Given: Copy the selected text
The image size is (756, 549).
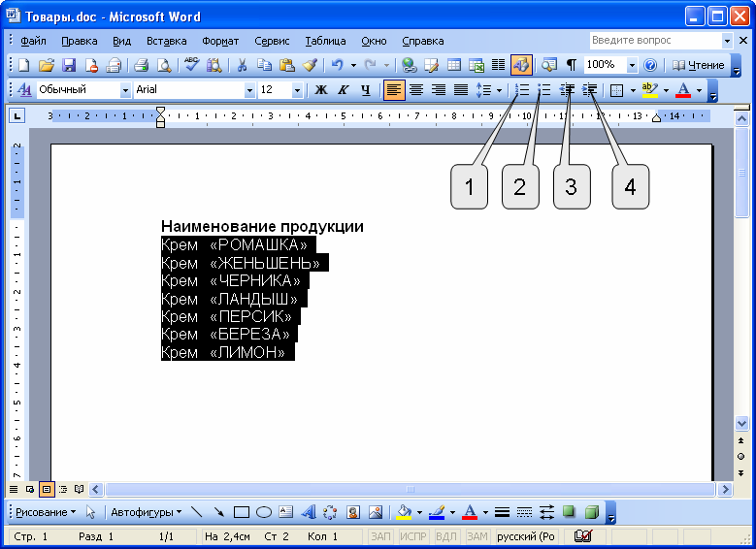Looking at the screenshot, I should tap(264, 65).
